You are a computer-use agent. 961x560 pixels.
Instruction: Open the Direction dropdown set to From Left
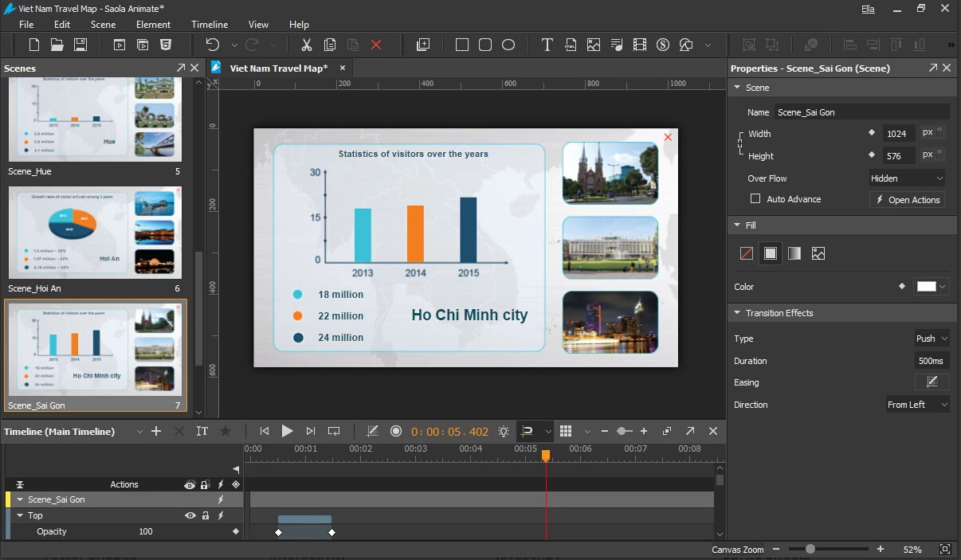click(916, 405)
